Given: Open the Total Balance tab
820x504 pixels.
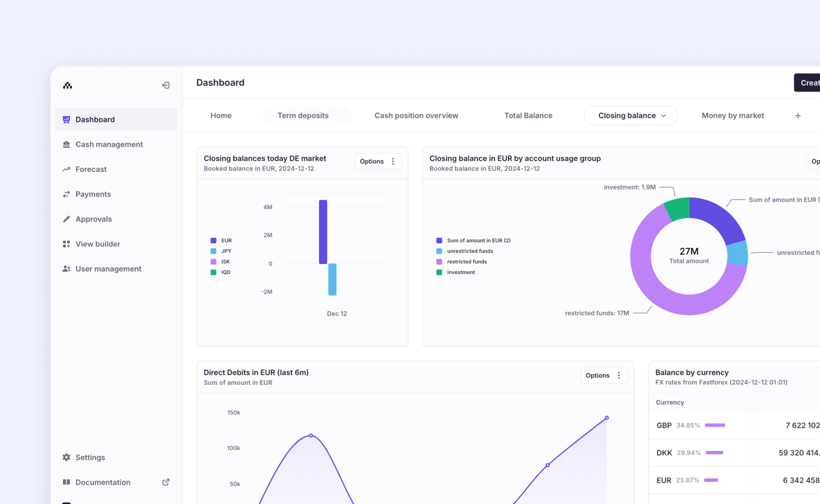Looking at the screenshot, I should click(529, 116).
